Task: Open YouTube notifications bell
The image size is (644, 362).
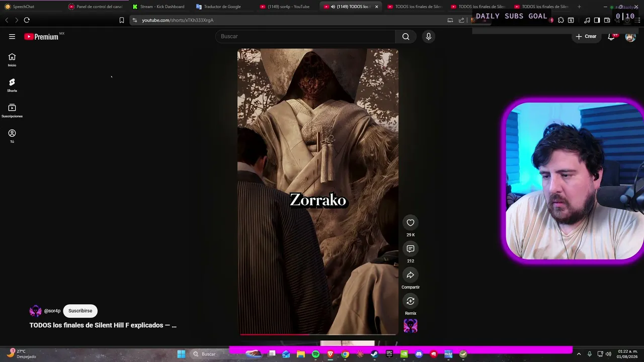Action: 611,36
